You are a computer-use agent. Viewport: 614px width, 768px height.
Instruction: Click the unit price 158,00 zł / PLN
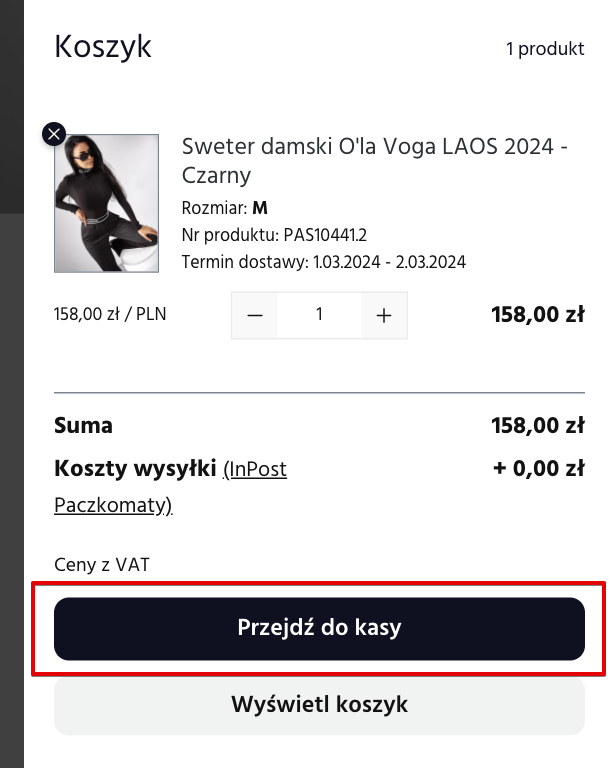point(110,314)
